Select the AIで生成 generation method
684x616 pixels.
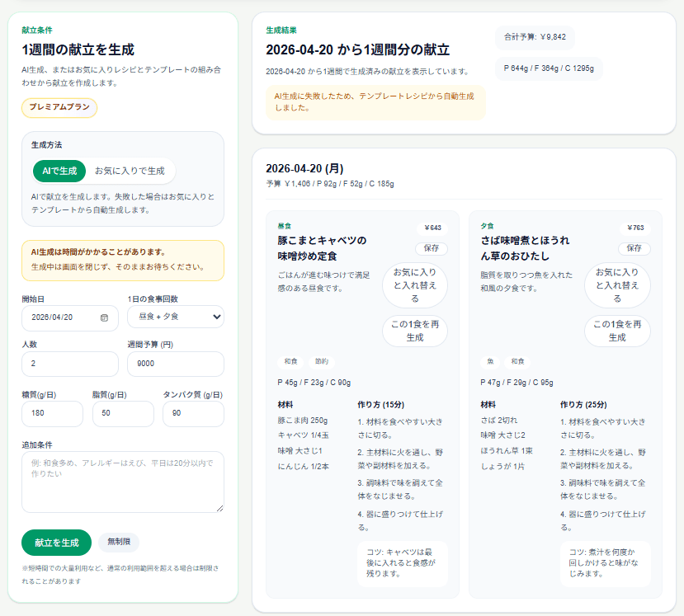coord(59,171)
